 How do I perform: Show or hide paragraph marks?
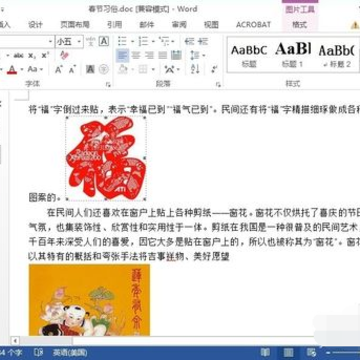coord(214,69)
